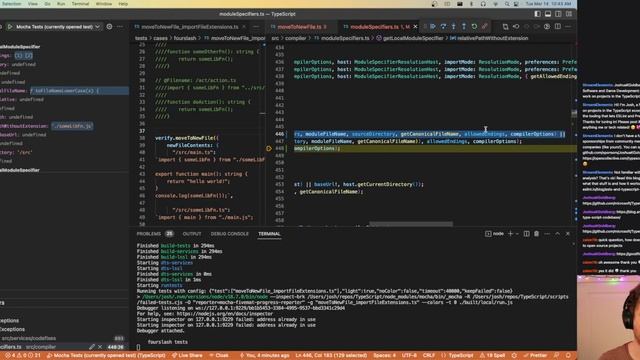Open fourslash breadcrumb folder
The image size is (640, 360).
coord(185,38)
